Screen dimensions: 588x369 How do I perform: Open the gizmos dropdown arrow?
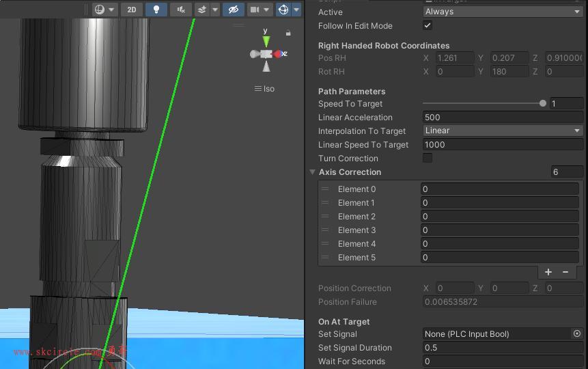(296, 10)
